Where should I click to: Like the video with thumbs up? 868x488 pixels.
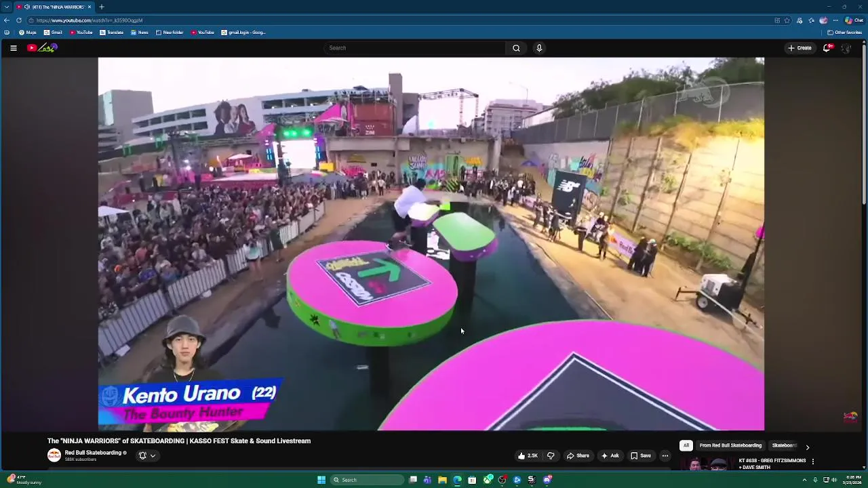point(528,455)
